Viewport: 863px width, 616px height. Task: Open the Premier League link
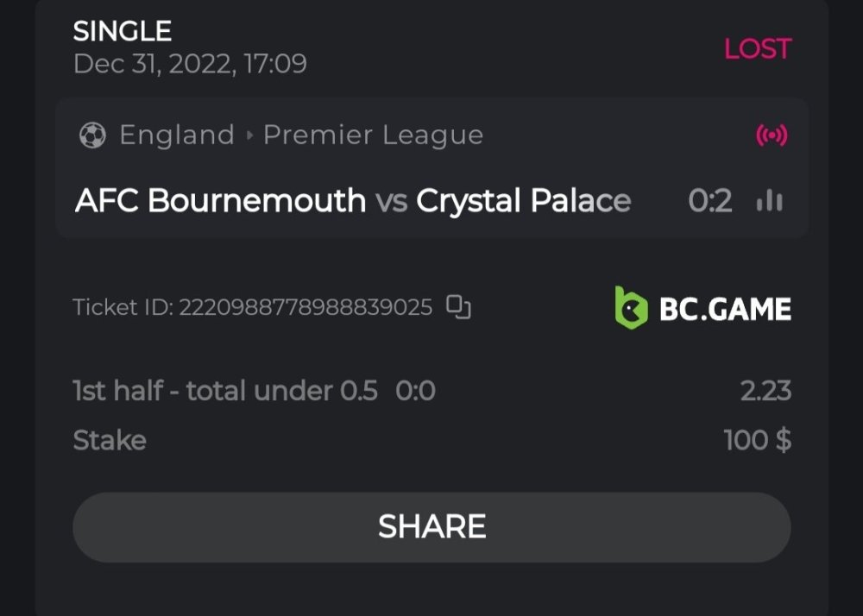coord(373,135)
